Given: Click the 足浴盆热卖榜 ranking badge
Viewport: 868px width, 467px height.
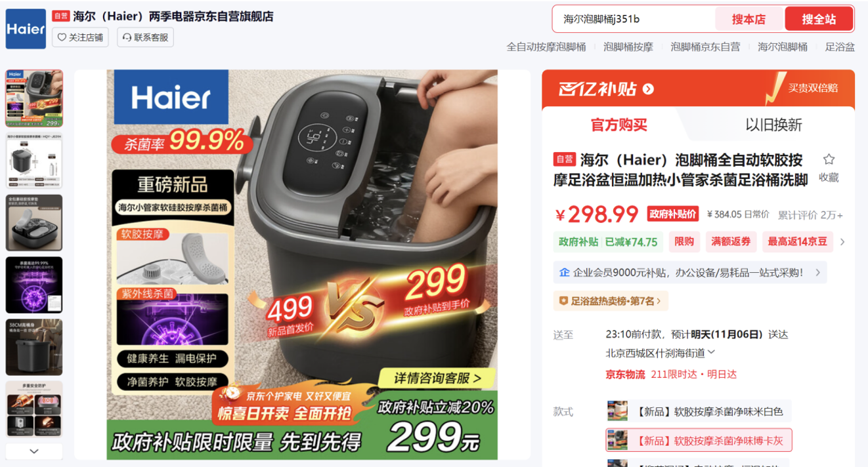Looking at the screenshot, I should coord(611,301).
